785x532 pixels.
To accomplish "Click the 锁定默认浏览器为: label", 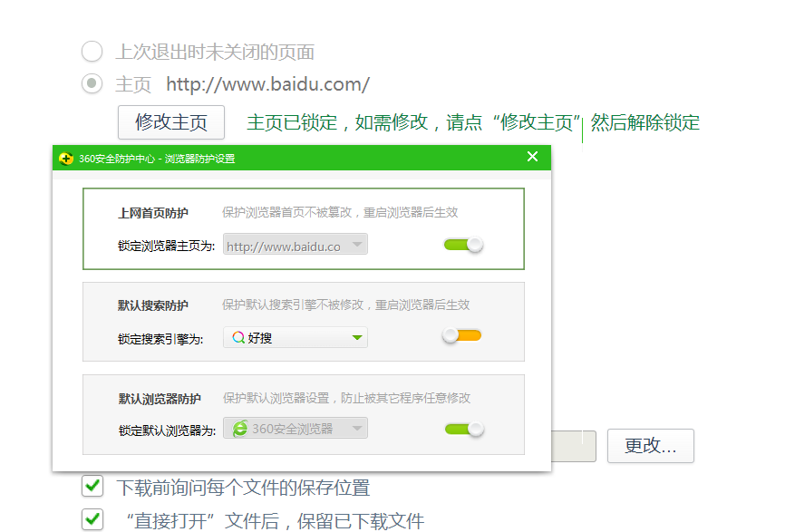I will pos(167,430).
